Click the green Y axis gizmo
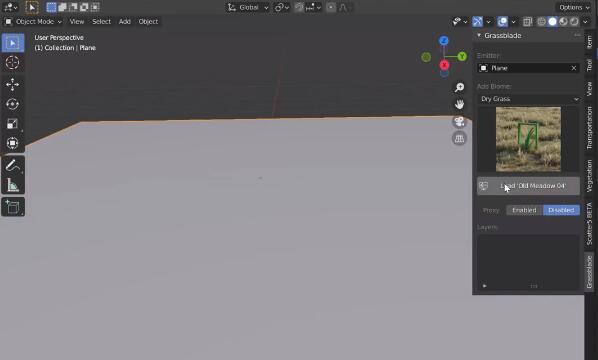Screen dimensions: 598x360 (x=462, y=56)
